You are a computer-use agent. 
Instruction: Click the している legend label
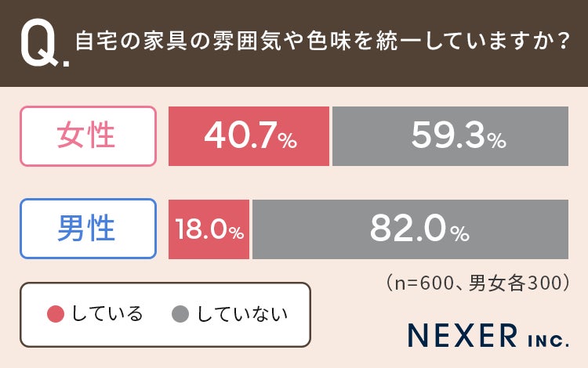[107, 314]
